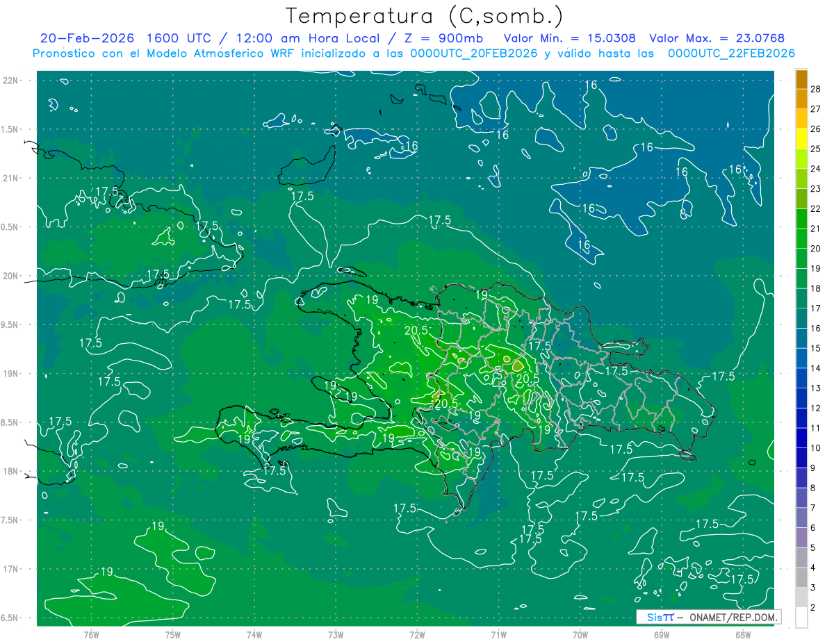Click the '0000UTC_20FEB2026' initialization timestamp
Viewport: 834px width, 644px height.
click(474, 53)
